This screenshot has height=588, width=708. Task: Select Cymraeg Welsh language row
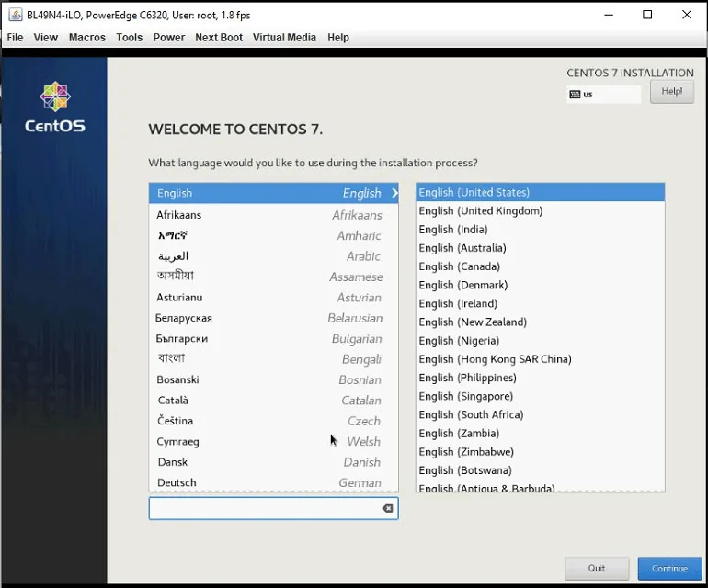point(274,441)
